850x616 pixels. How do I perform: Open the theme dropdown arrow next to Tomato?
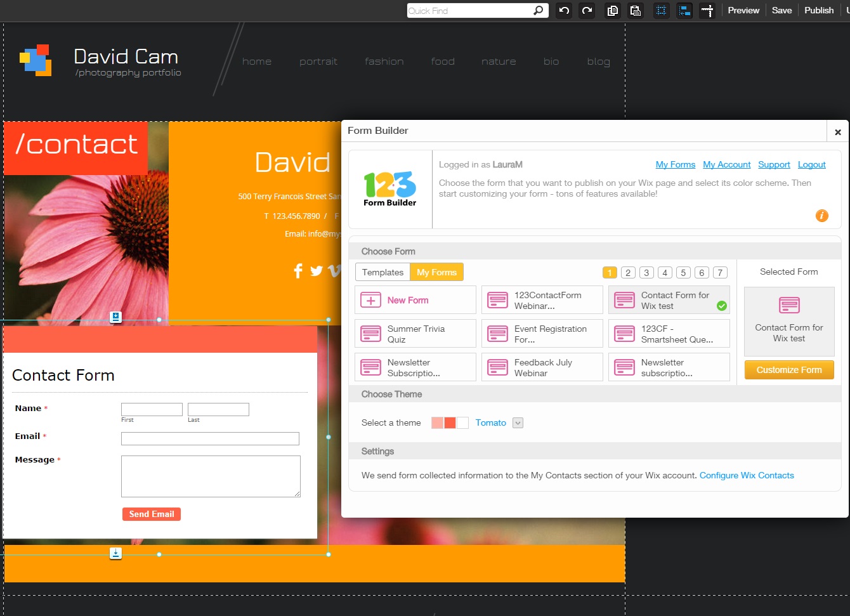tap(518, 423)
